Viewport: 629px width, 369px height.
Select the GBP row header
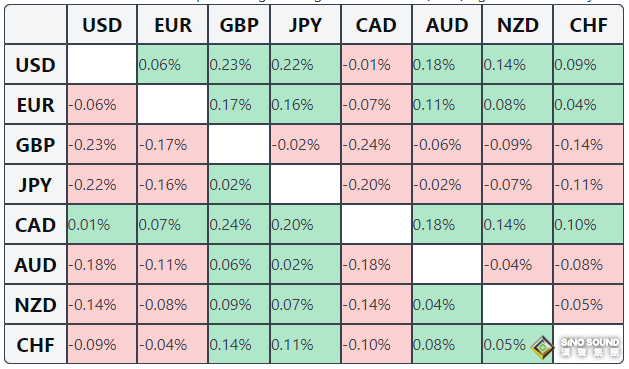pos(35,144)
